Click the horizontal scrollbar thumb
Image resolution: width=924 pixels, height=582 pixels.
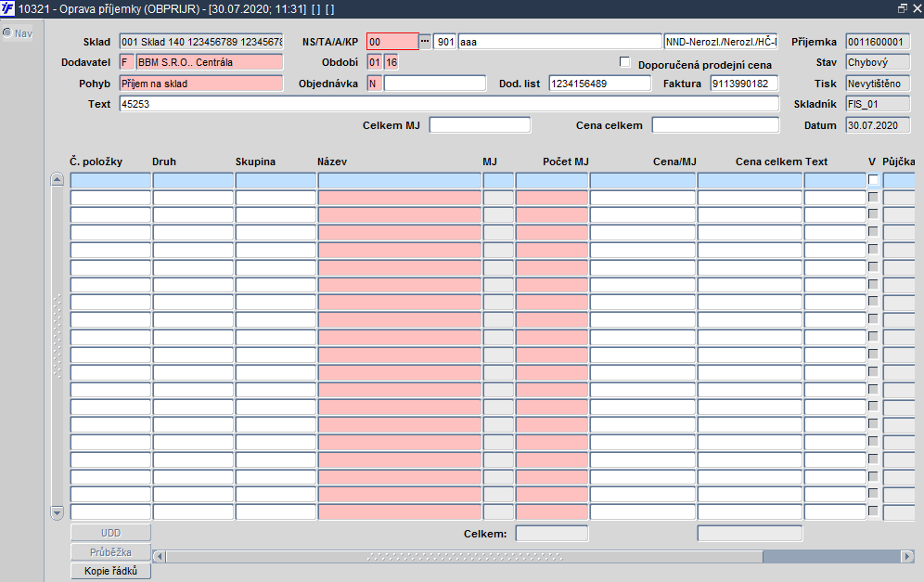click(465, 556)
